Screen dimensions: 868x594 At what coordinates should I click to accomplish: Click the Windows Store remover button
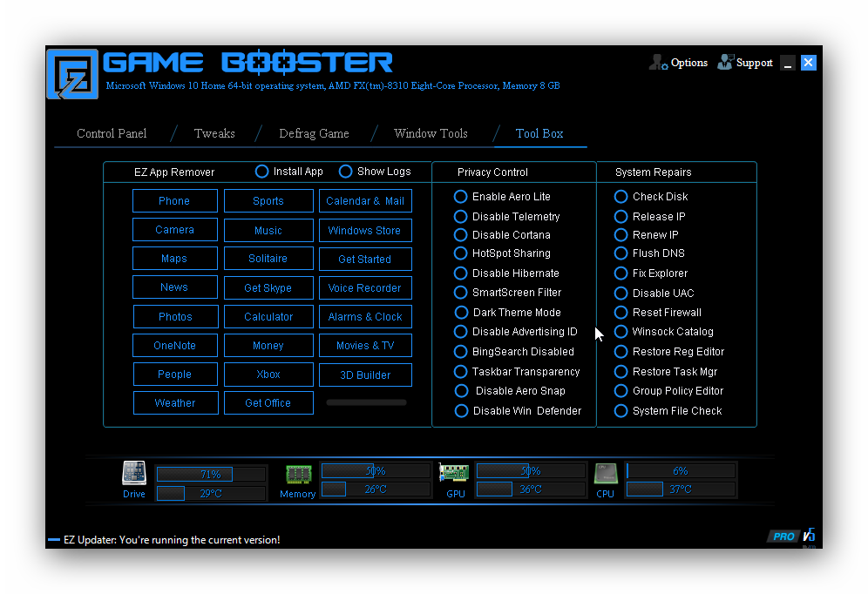[365, 230]
